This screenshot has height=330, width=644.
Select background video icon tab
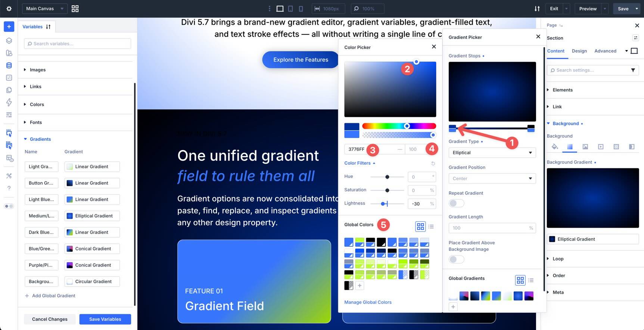click(x=601, y=147)
